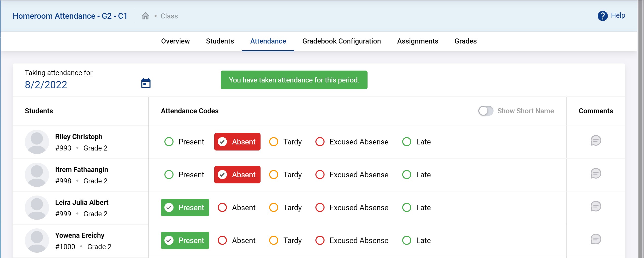644x258 pixels.
Task: Open comment for Yowena Ereichy
Action: click(595, 239)
